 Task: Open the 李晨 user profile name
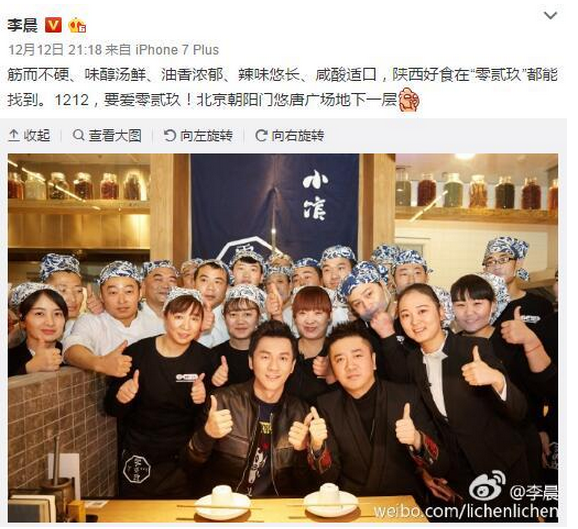point(22,25)
